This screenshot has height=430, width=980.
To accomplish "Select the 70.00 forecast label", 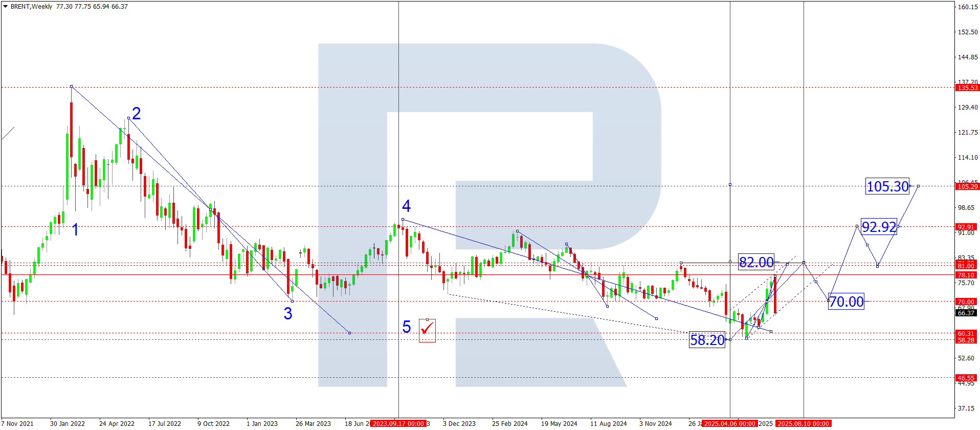I will [846, 302].
